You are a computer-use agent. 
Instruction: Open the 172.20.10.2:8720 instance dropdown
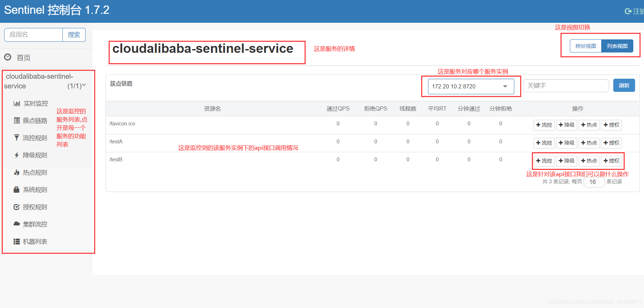point(471,86)
